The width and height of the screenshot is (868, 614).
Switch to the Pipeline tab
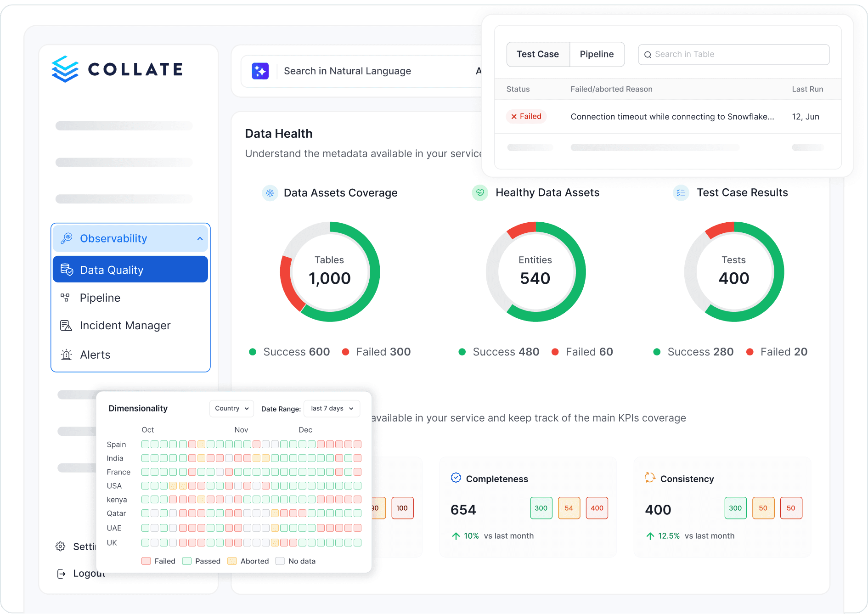pyautogui.click(x=597, y=54)
